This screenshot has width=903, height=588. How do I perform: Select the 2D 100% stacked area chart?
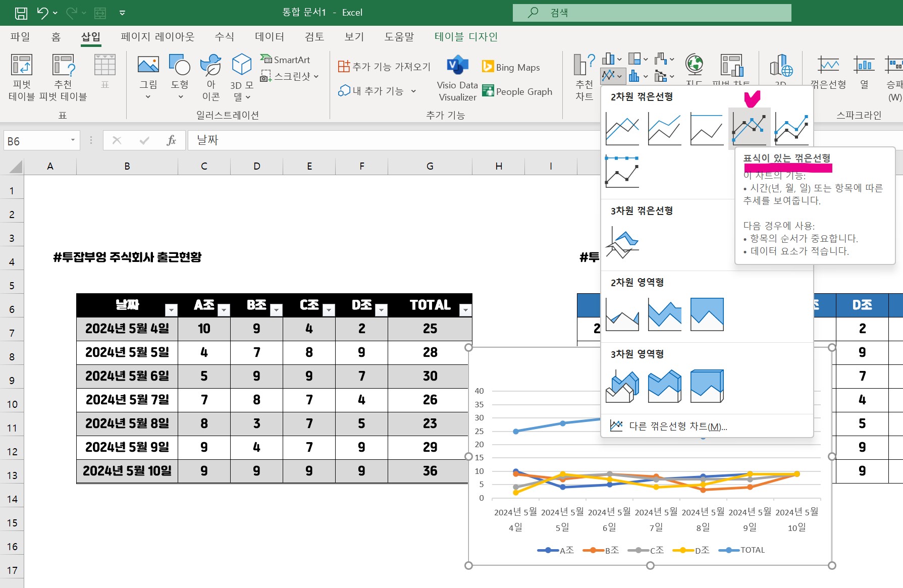coord(707,314)
